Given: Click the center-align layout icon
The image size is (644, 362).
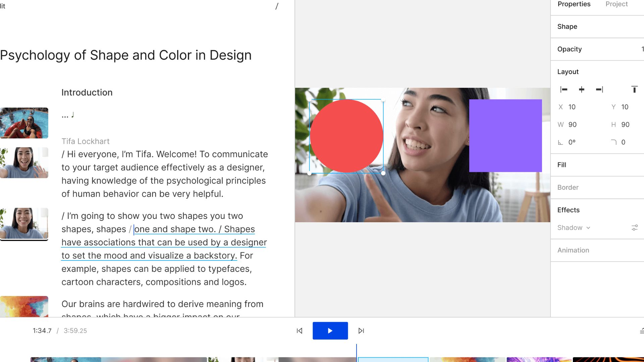Looking at the screenshot, I should click(x=581, y=89).
